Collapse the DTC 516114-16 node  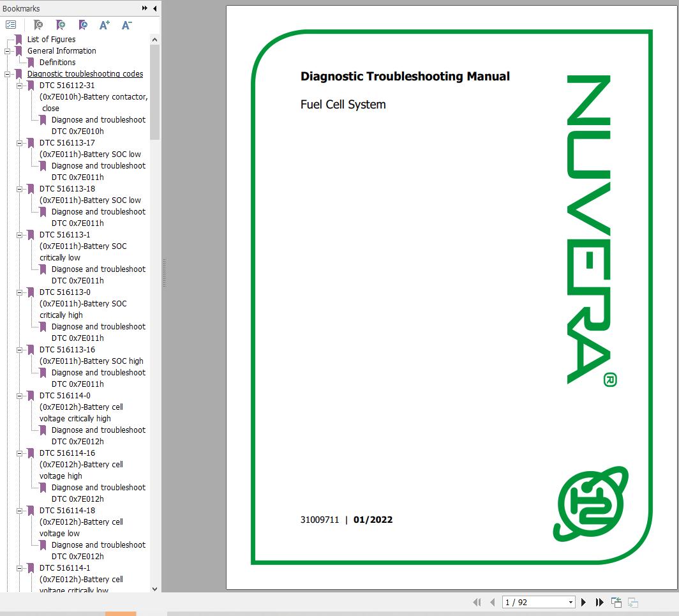[x=19, y=453]
